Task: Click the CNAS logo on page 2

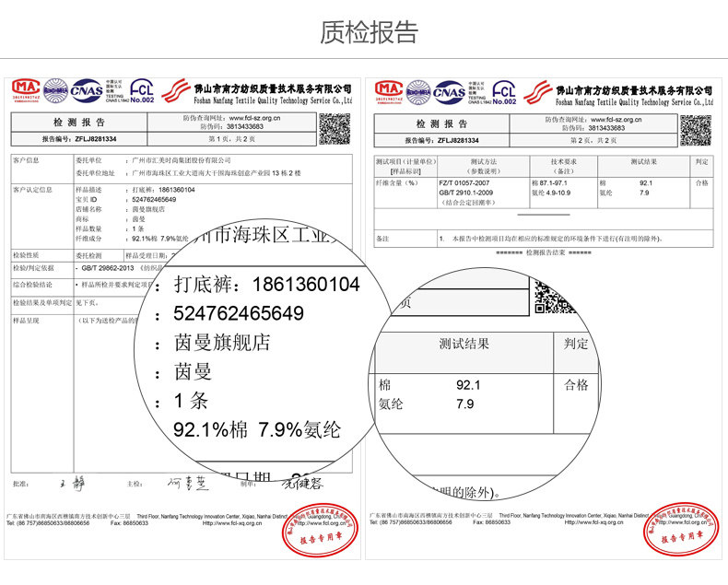Action: [x=449, y=92]
